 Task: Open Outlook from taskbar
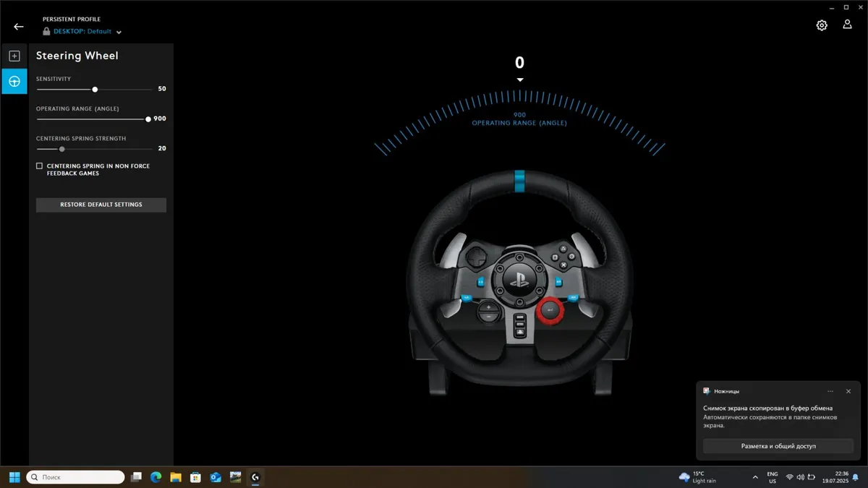[x=215, y=477]
